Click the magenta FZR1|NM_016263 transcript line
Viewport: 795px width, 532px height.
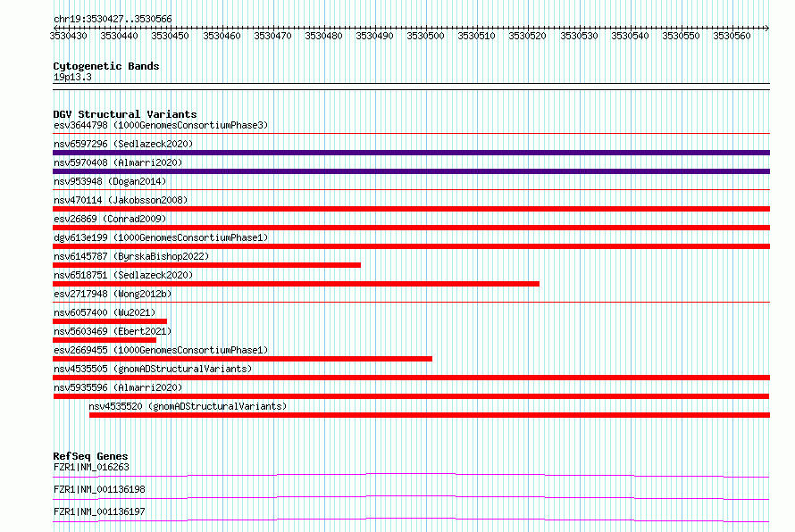point(411,474)
